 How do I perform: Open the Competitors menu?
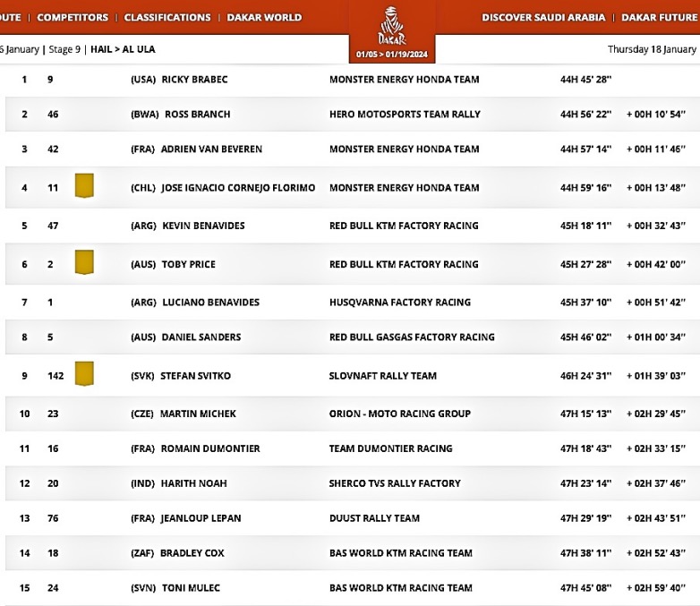pos(73,17)
